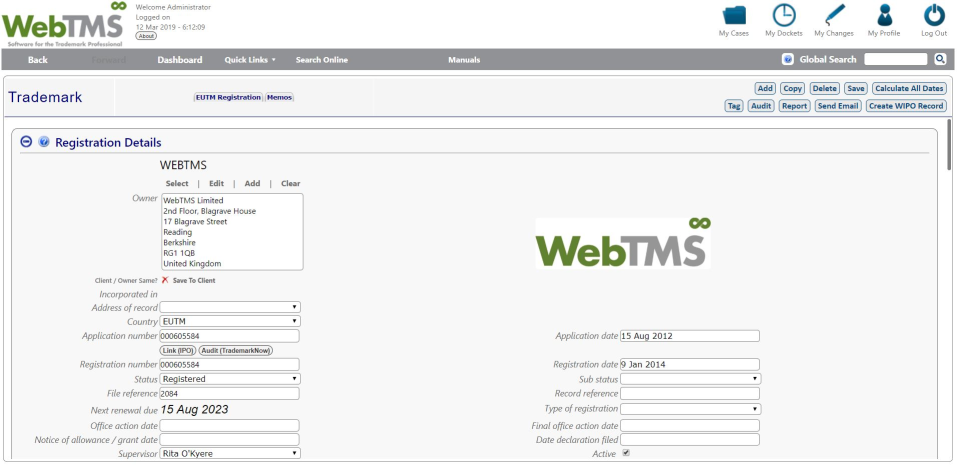Click Notice of allowance / grant date field
The width and height of the screenshot is (960, 466).
tap(230, 440)
